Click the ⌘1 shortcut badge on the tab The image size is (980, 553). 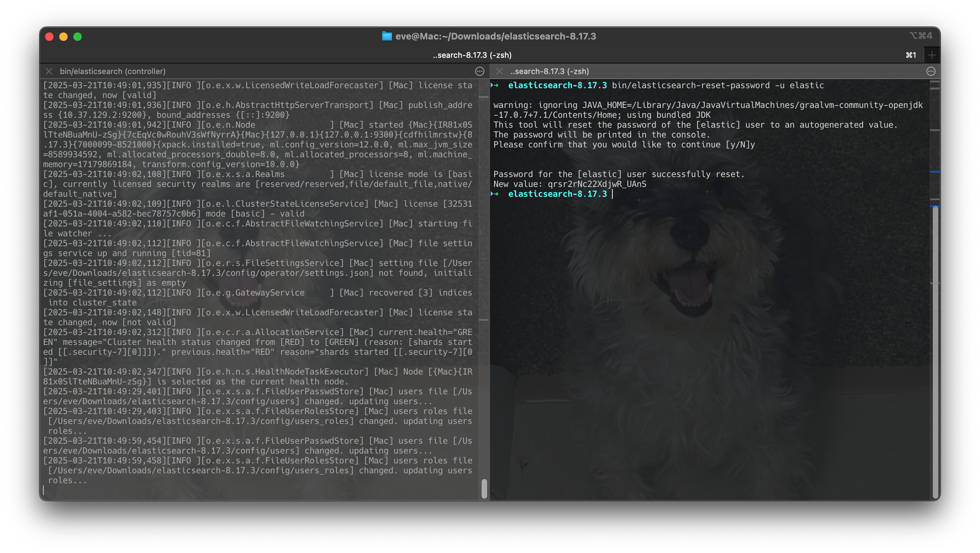coord(911,55)
